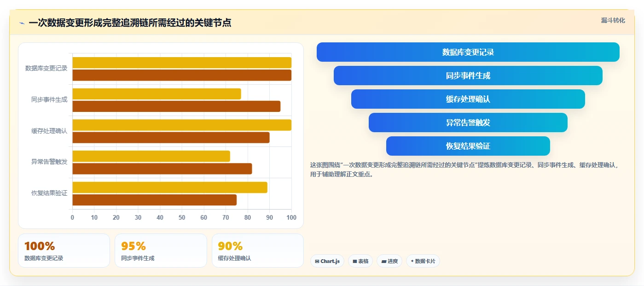Screen dimensions: 644x286
Task: Click the yellow bar for 异常告警触发
Action: click(151, 156)
